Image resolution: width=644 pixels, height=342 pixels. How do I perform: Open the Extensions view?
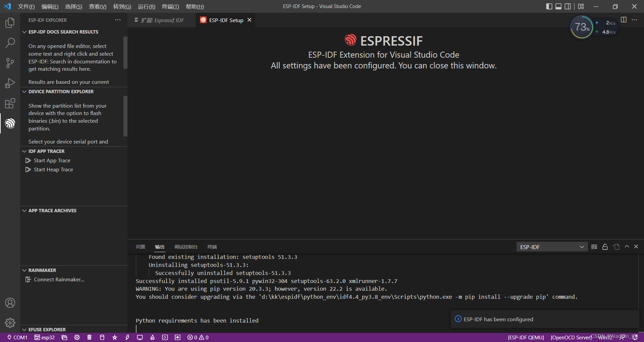pos(10,103)
